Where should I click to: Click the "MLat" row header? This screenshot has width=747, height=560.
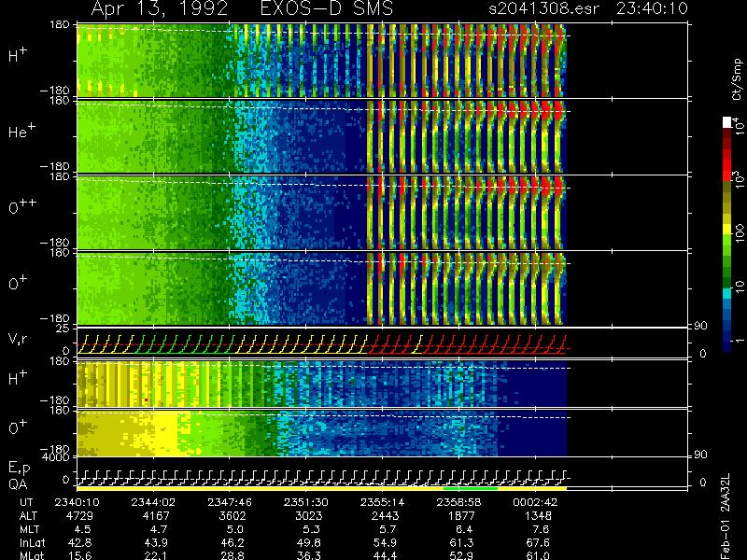[x=32, y=555]
